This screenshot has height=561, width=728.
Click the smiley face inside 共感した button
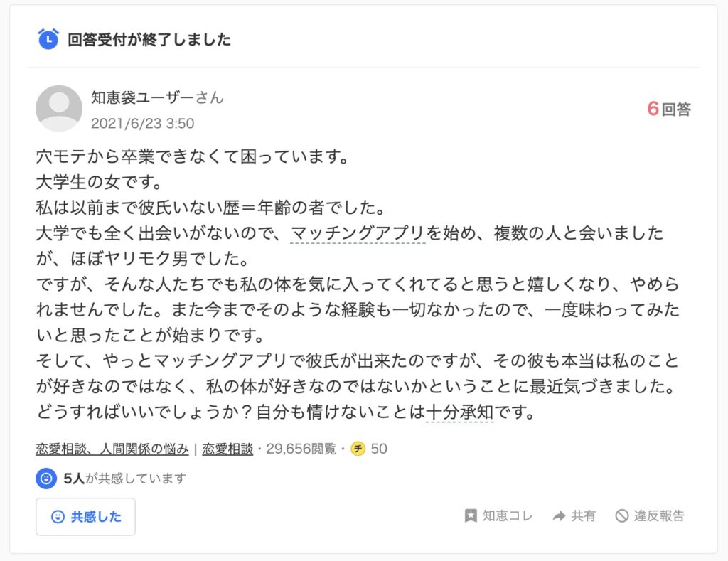coord(58,517)
